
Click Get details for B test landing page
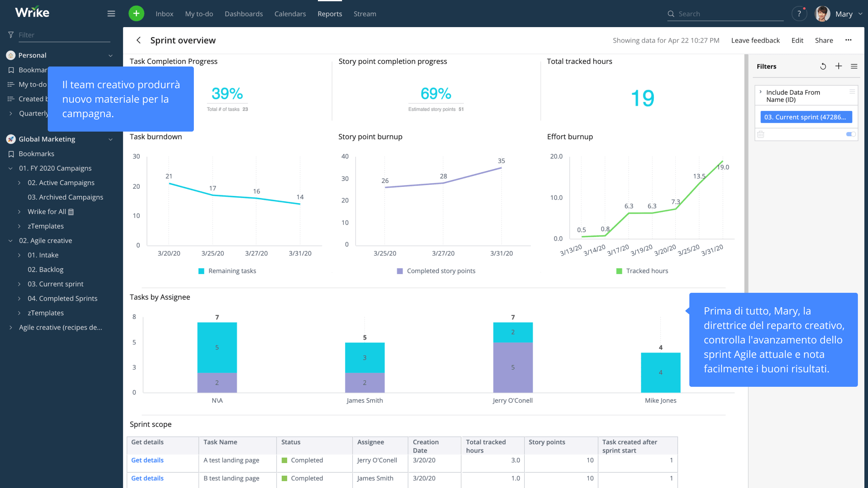point(147,478)
